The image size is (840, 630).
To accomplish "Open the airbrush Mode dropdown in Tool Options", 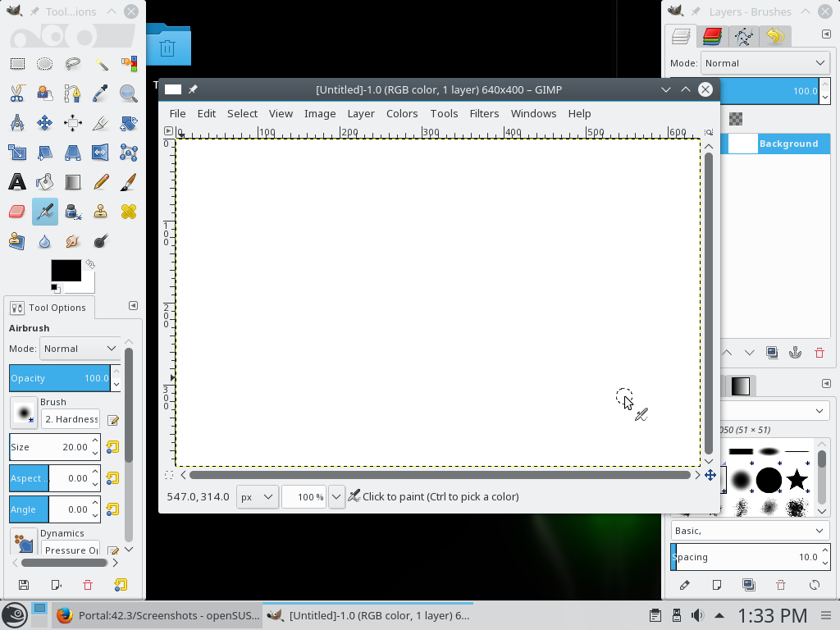I will [x=80, y=349].
